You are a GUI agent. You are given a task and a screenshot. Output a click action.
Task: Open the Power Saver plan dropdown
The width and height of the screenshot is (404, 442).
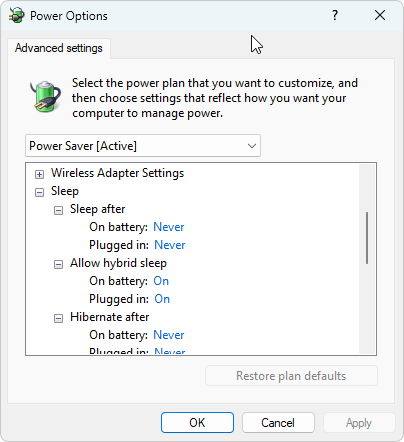143,146
